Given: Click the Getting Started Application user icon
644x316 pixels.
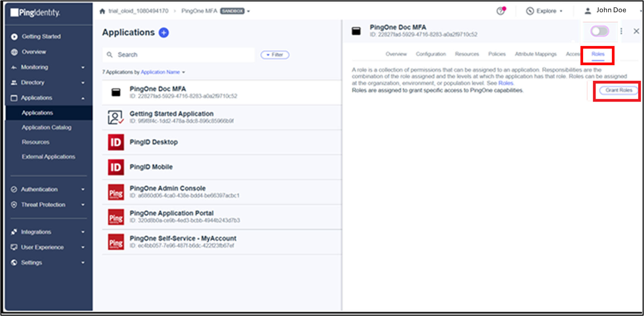Looking at the screenshot, I should click(116, 117).
